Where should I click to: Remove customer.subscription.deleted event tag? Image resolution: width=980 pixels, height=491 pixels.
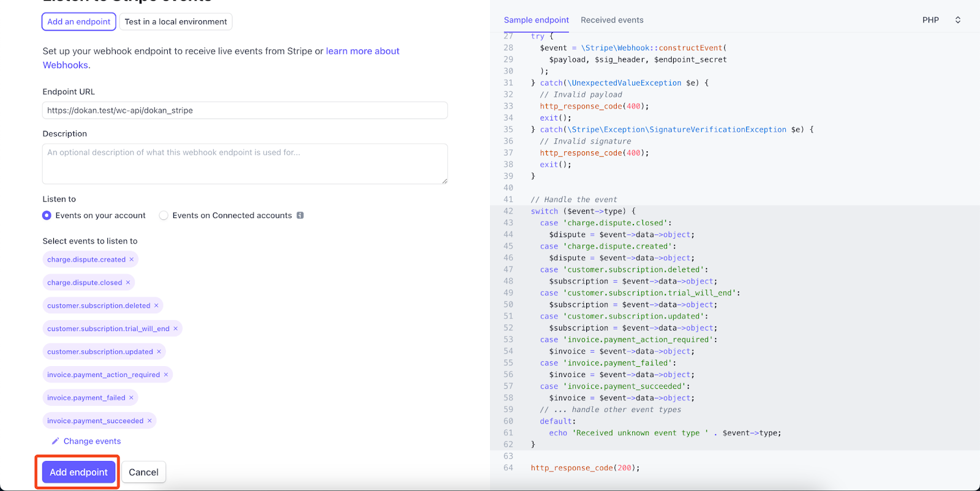156,305
